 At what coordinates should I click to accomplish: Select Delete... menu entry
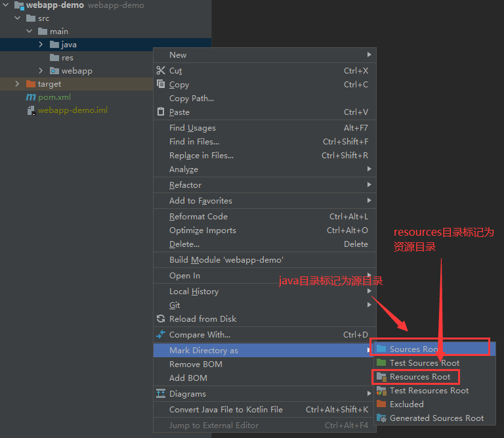pyautogui.click(x=265, y=244)
